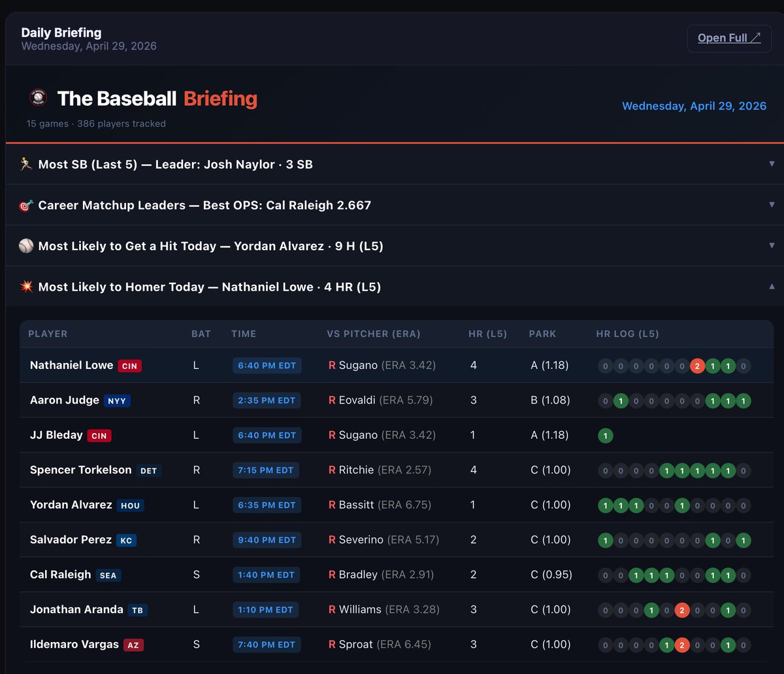Click Spencer Torkelson's DET team badge
784x674 pixels.
(x=148, y=470)
